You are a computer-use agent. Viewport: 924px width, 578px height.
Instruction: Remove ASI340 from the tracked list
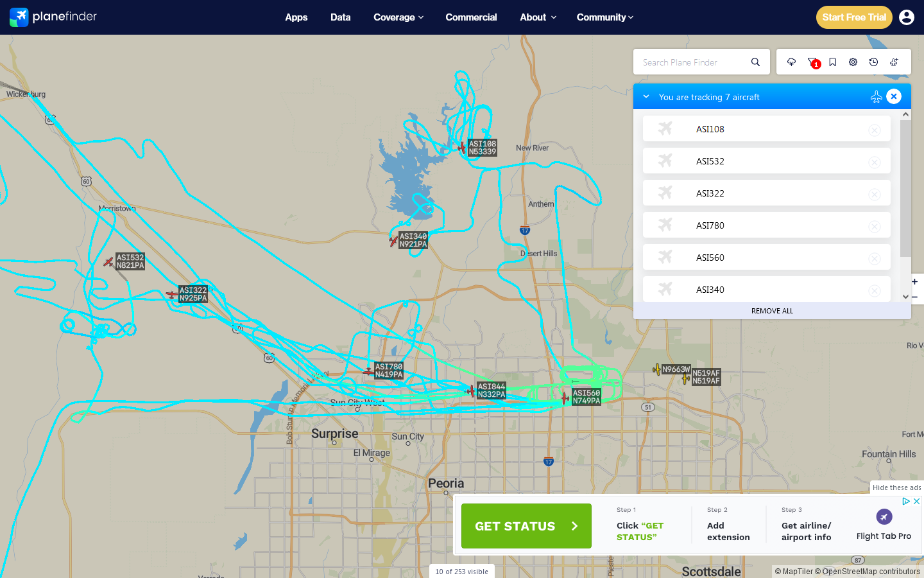pyautogui.click(x=875, y=290)
